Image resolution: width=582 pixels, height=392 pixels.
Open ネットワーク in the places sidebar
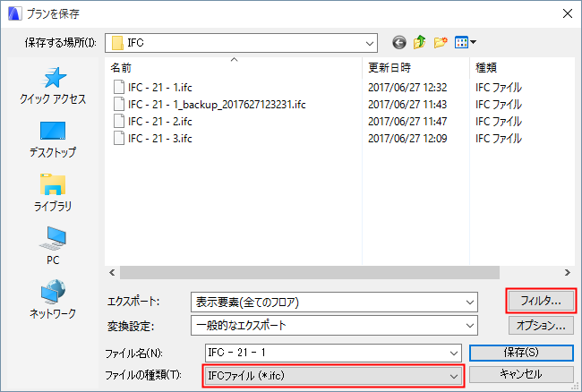coord(53,299)
